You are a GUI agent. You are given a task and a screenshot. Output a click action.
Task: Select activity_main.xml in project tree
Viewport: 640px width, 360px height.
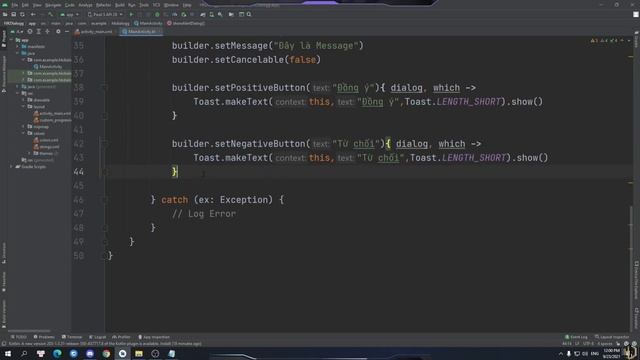pyautogui.click(x=52, y=113)
